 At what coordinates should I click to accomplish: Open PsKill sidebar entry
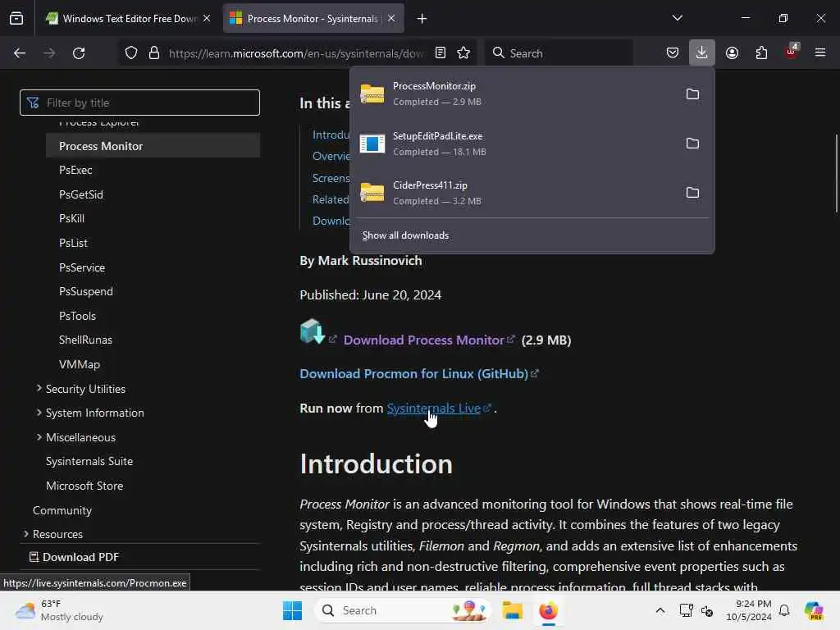tap(72, 218)
